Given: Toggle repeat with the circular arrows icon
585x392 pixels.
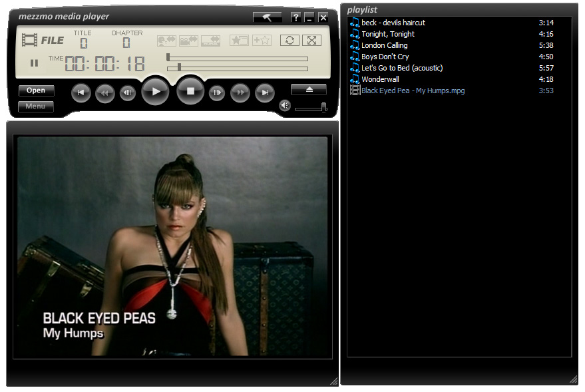Looking at the screenshot, I should 290,41.
